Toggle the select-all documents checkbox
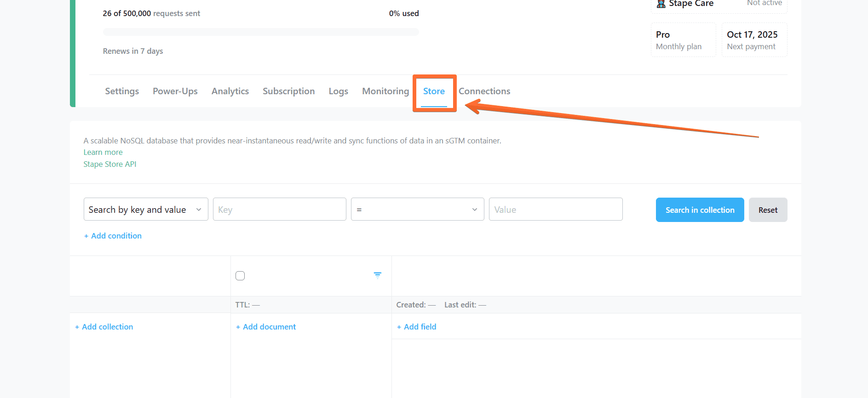This screenshot has width=868, height=398. pos(240,276)
